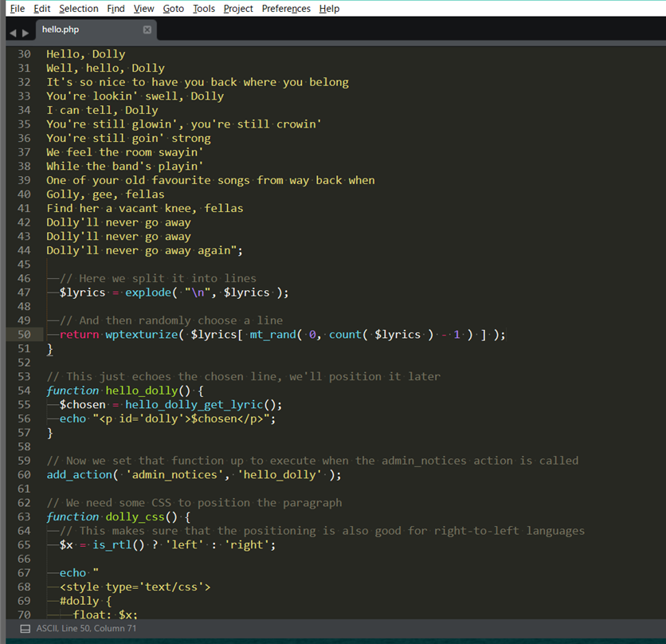The height and width of the screenshot is (644, 666).
Task: Open the Edit menu
Action: coord(41,9)
